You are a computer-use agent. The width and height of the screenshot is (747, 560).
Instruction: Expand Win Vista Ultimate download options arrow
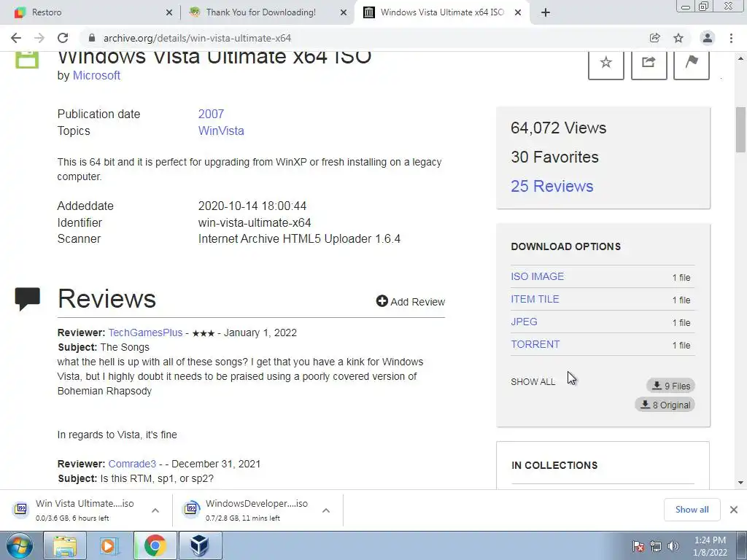coord(155,510)
